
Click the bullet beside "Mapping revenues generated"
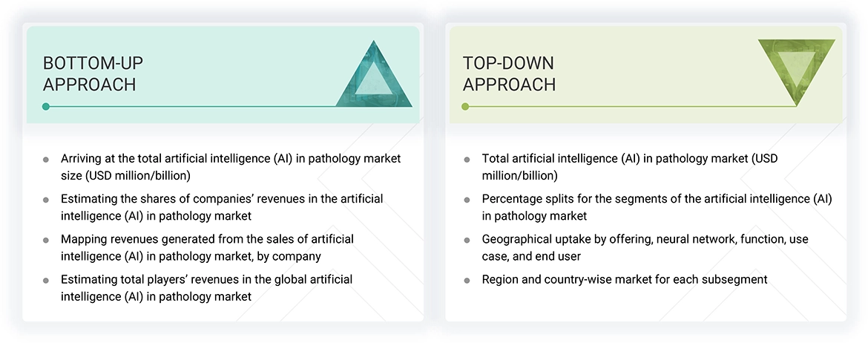46,240
